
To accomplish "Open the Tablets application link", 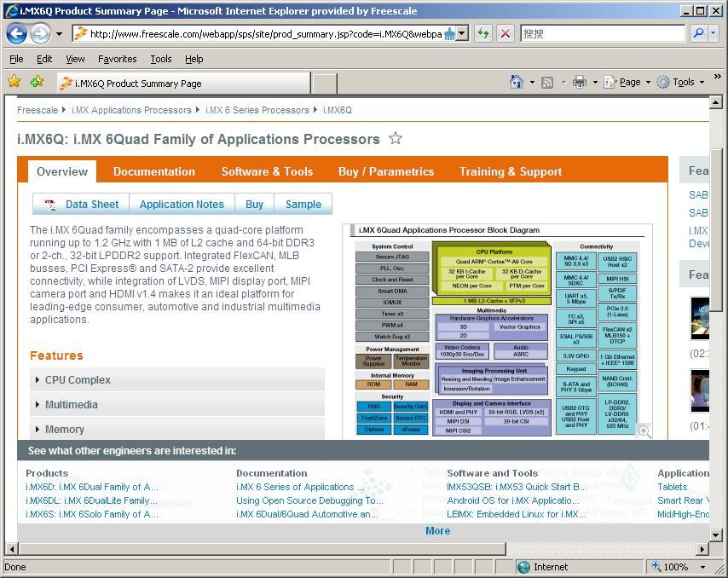I will tap(672, 487).
